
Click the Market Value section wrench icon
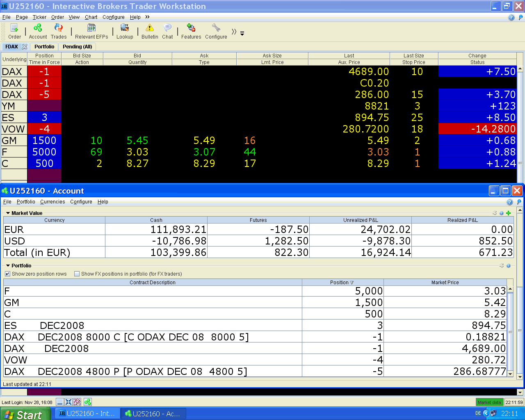(495, 213)
